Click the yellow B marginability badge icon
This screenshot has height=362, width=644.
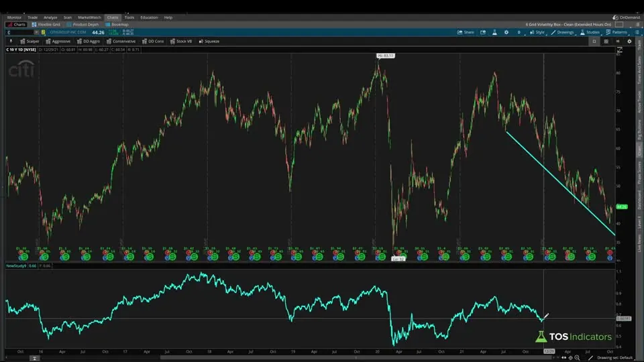43,32
